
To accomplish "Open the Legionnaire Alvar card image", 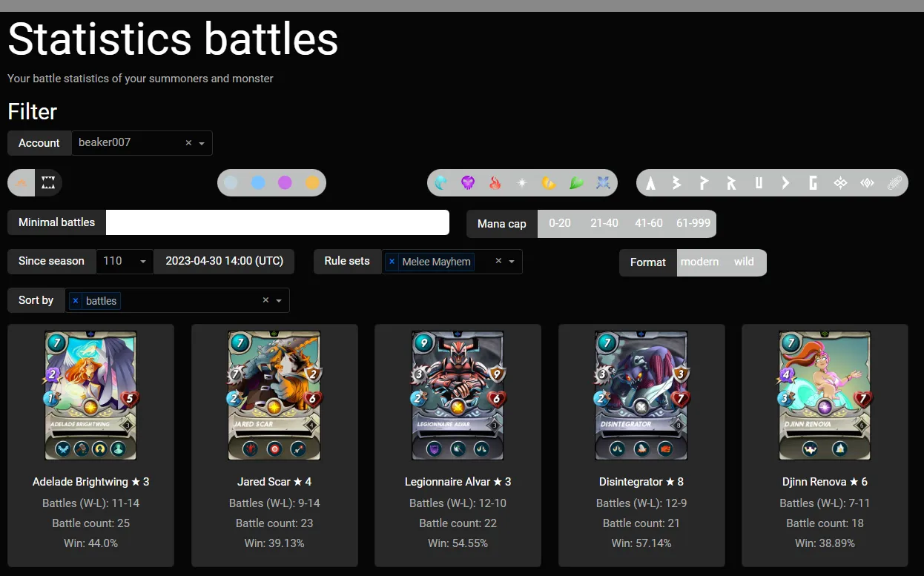I will pyautogui.click(x=458, y=395).
